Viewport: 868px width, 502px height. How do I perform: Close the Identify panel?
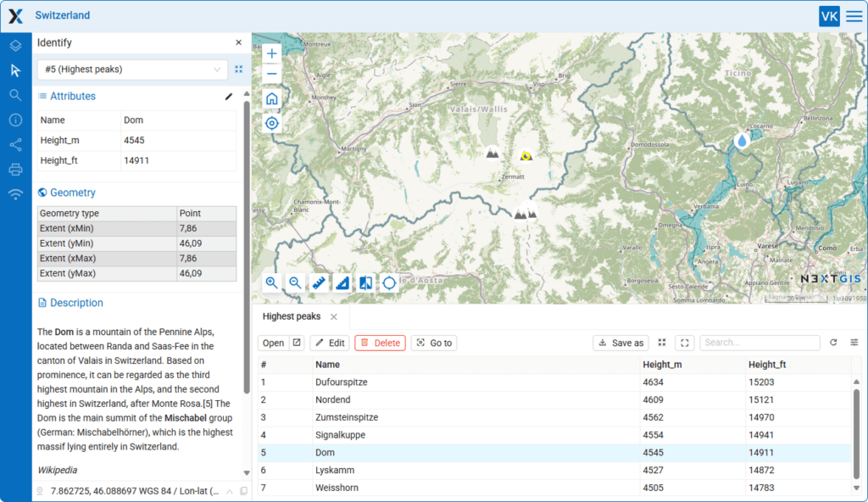tap(238, 42)
